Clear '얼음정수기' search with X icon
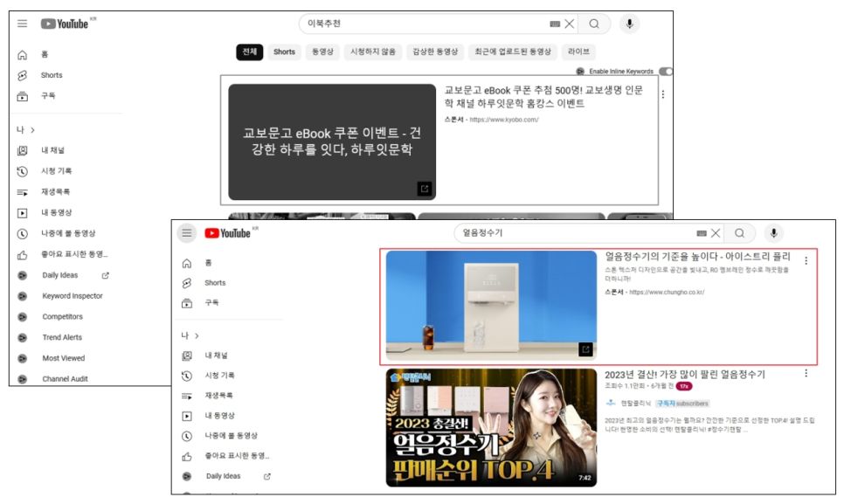 (716, 233)
